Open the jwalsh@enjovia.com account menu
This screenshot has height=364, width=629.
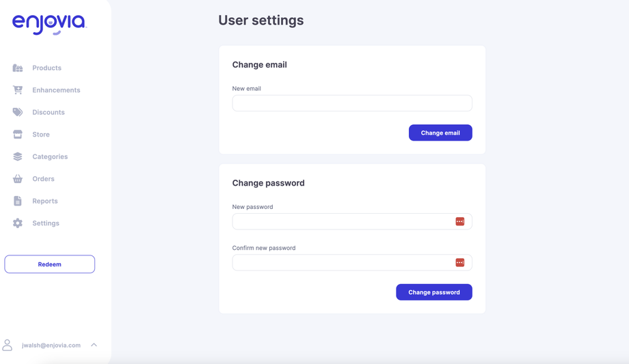pos(51,346)
